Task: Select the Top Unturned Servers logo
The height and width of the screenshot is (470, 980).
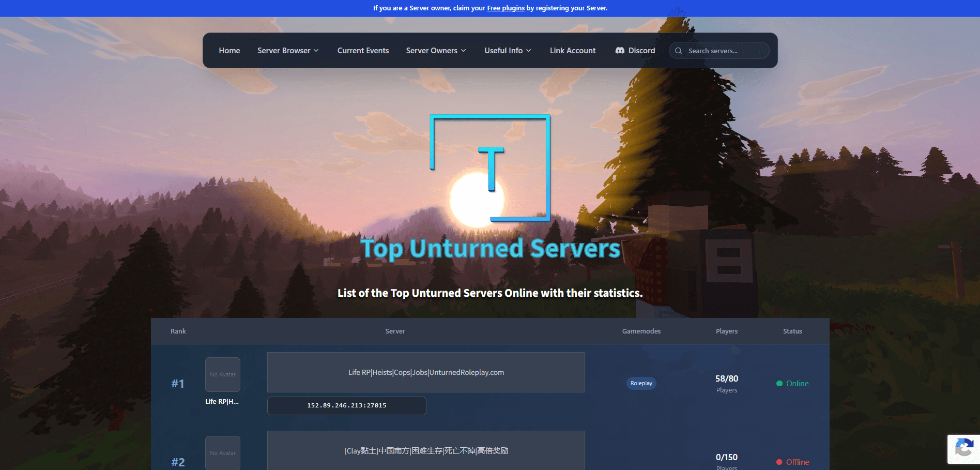Action: click(489, 168)
